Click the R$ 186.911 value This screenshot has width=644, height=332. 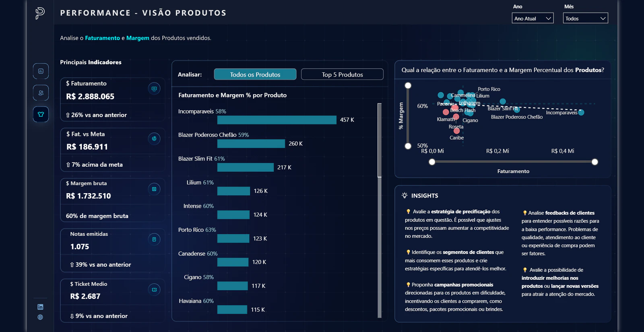coord(87,147)
